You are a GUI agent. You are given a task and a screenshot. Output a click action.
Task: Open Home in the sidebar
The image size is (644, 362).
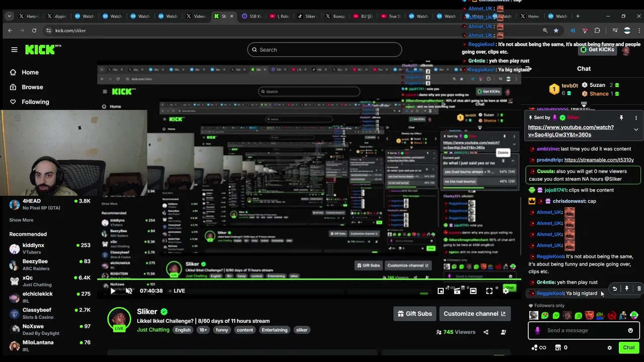point(24,72)
